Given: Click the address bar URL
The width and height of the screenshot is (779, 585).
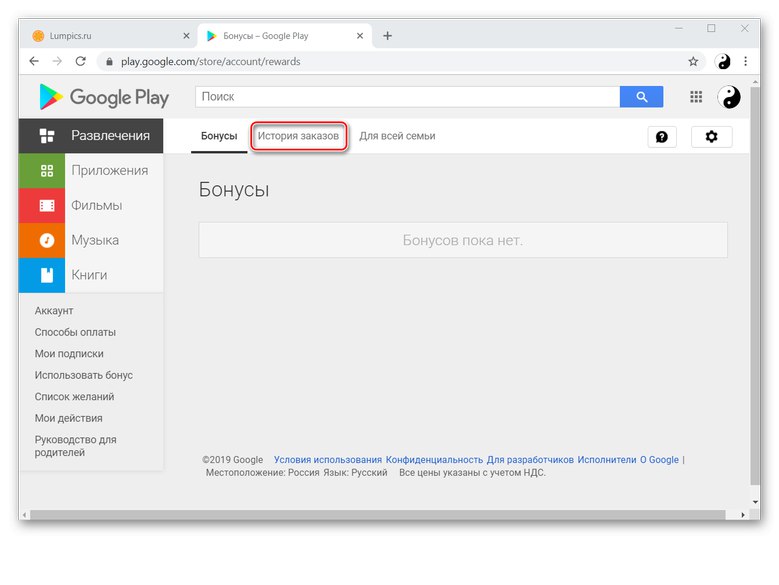Looking at the screenshot, I should 211,62.
